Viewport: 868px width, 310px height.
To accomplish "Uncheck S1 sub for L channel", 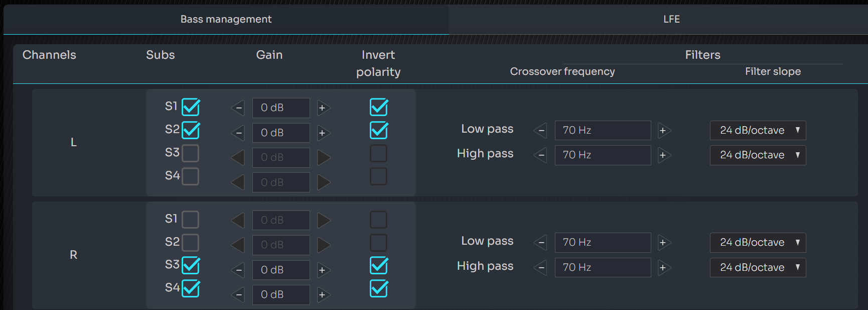I will click(x=191, y=107).
